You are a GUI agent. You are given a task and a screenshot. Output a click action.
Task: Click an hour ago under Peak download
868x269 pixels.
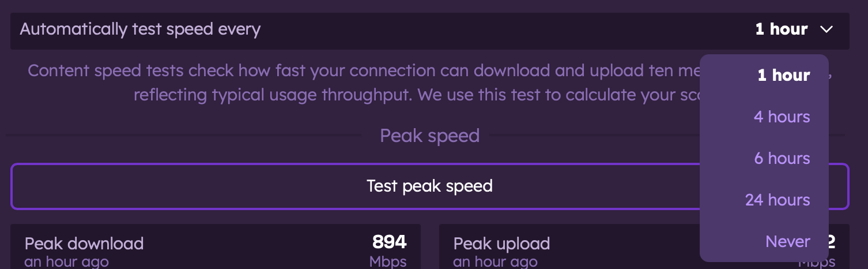coord(66,261)
